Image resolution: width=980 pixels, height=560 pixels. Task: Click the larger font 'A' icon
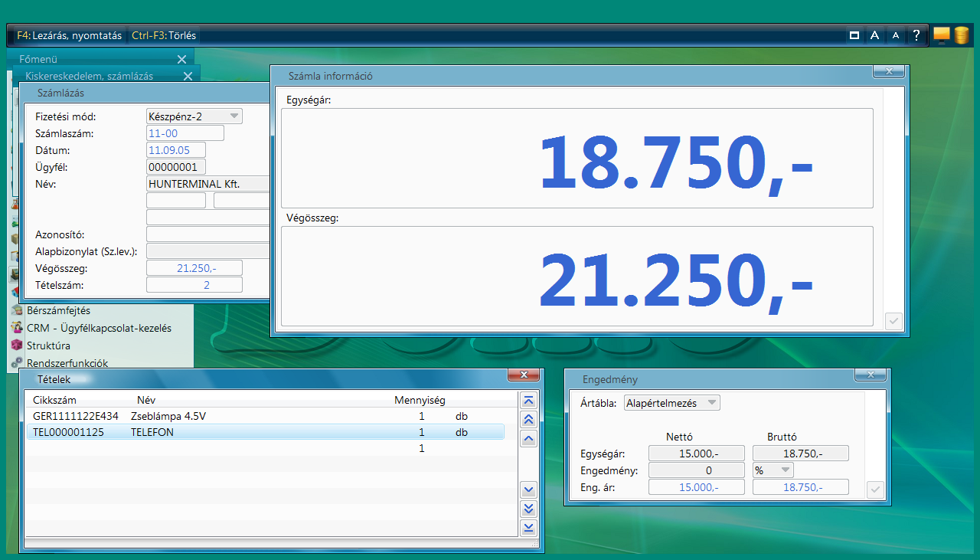pos(874,35)
